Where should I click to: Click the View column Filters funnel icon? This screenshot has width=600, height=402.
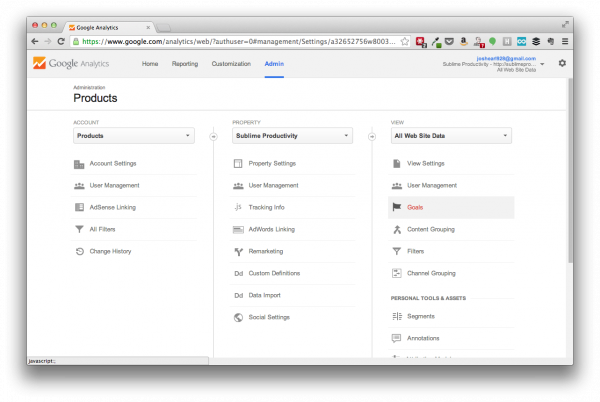(397, 251)
